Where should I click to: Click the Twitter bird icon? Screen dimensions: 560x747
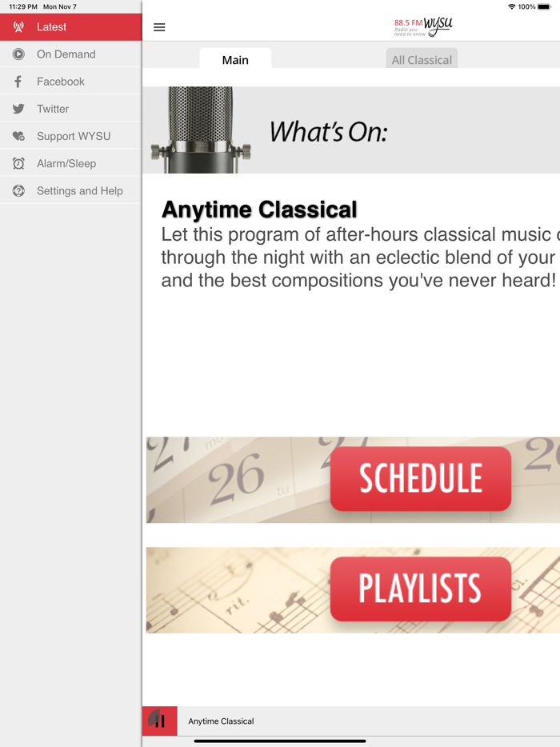click(18, 108)
